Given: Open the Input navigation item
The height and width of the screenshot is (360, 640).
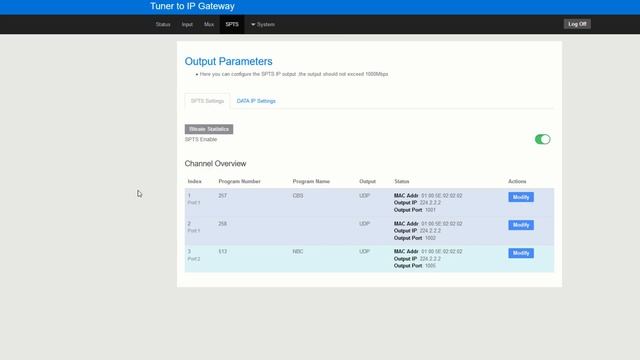Looking at the screenshot, I should [x=187, y=24].
